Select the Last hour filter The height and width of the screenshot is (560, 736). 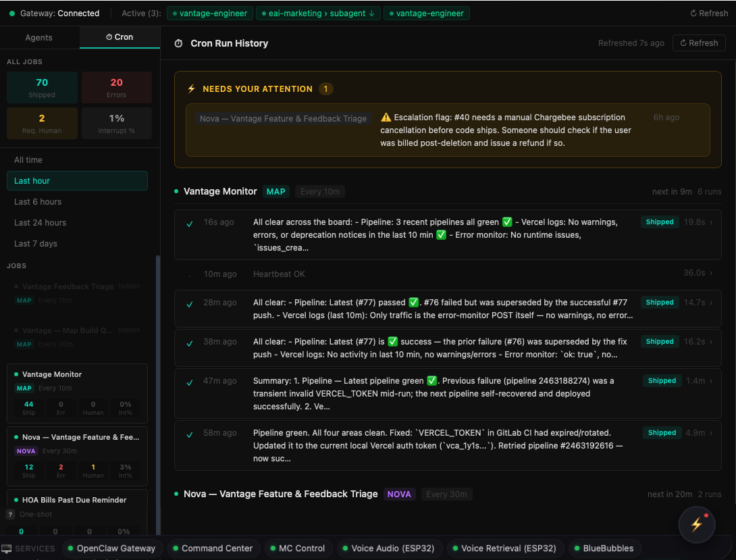[77, 181]
